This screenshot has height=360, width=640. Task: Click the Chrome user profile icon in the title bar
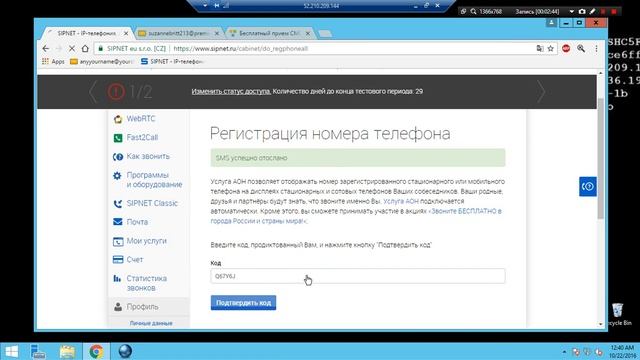click(x=551, y=23)
